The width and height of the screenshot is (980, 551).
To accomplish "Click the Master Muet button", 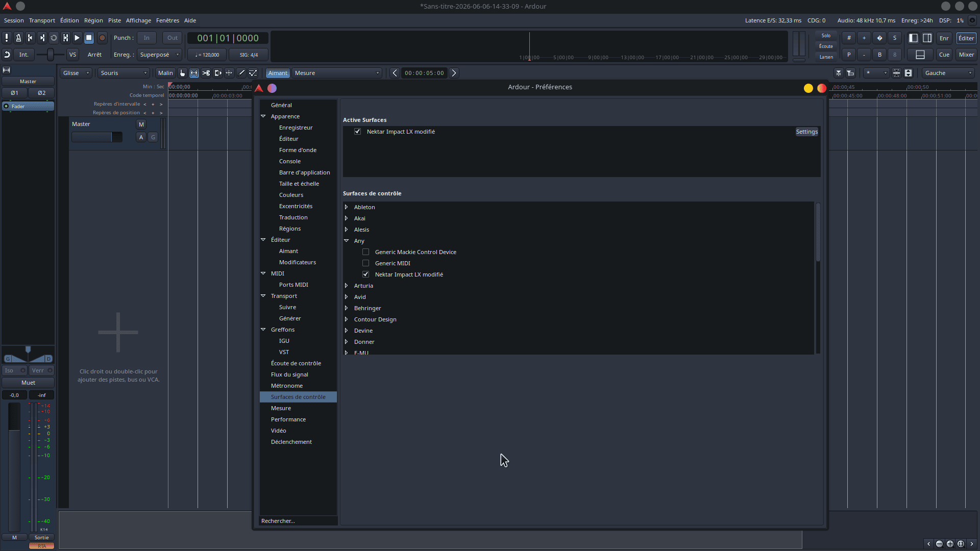I will pos(28,383).
